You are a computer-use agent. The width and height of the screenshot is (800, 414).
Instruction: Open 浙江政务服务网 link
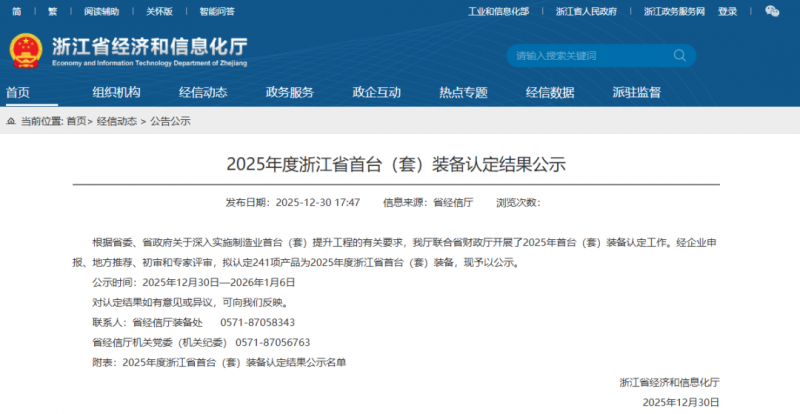pyautogui.click(x=674, y=12)
